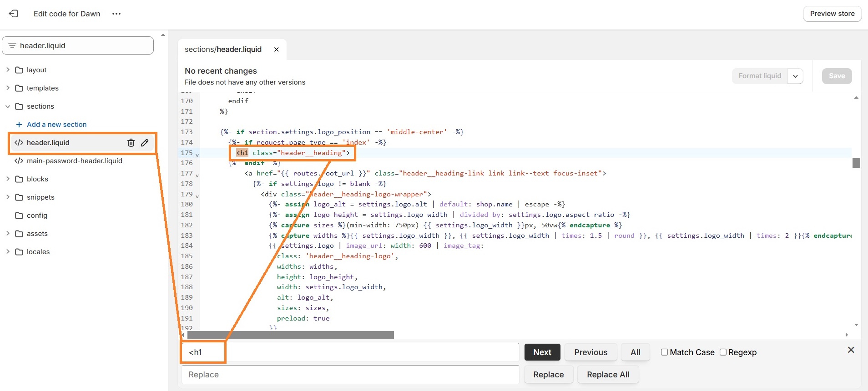The image size is (868, 391).
Task: Click 'File does not have any other versions' text
Action: coord(245,82)
